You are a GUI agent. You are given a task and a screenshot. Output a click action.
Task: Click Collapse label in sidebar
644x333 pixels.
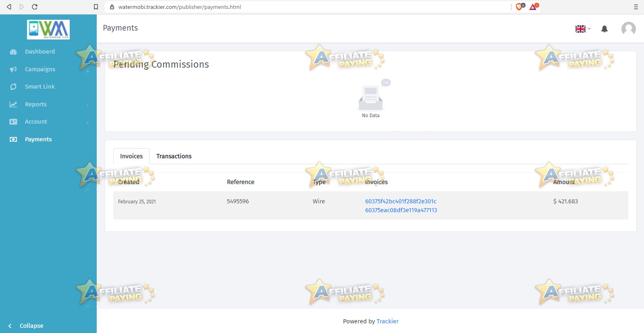(31, 326)
